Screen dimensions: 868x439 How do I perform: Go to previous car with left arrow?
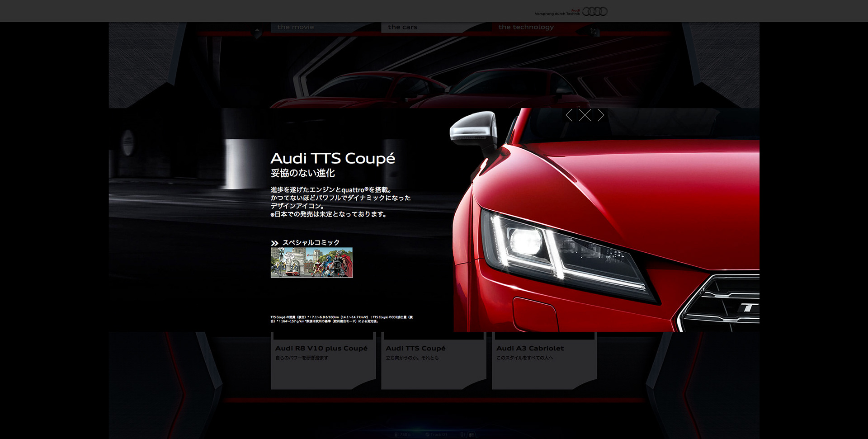tap(569, 115)
